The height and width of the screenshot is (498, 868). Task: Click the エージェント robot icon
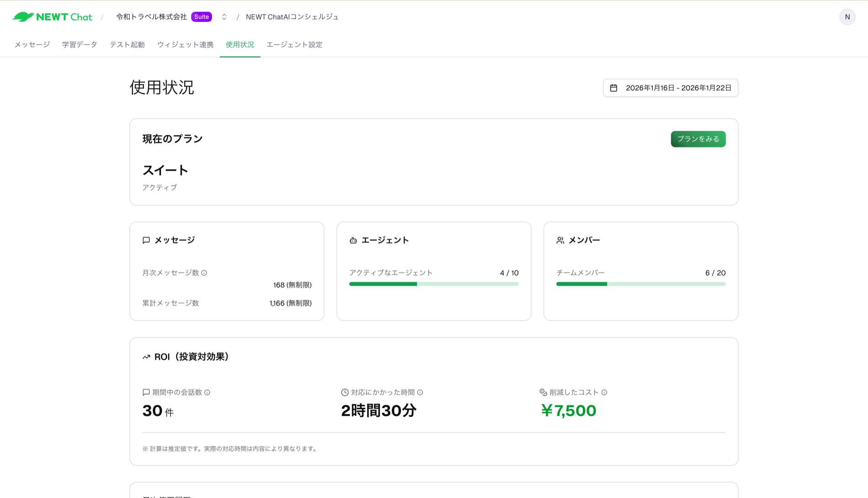[x=353, y=240]
